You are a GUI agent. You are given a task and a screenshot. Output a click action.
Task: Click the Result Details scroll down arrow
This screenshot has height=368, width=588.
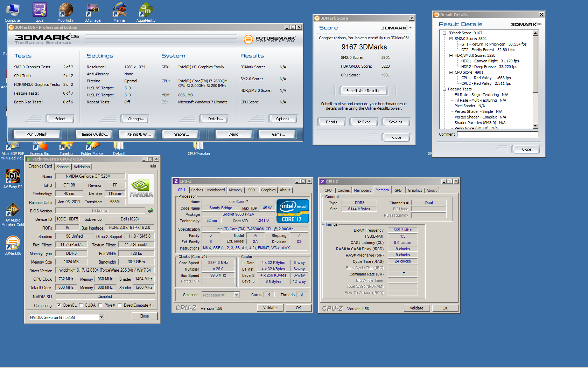[x=535, y=126]
